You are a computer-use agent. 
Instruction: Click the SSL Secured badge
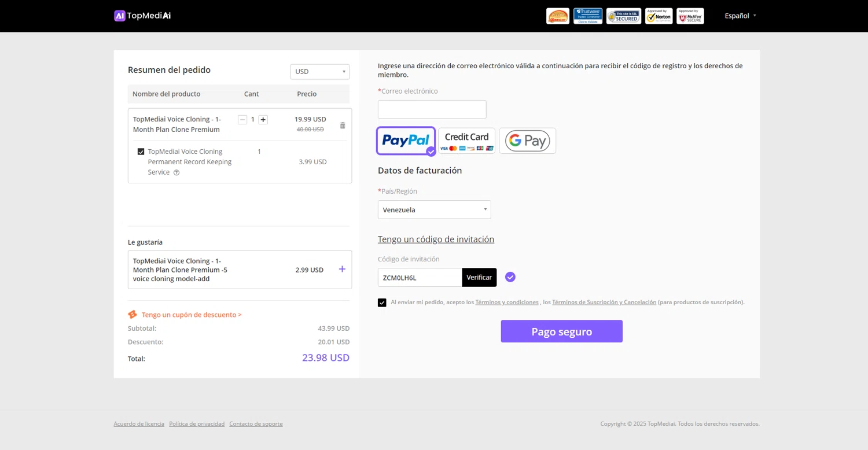coord(624,16)
